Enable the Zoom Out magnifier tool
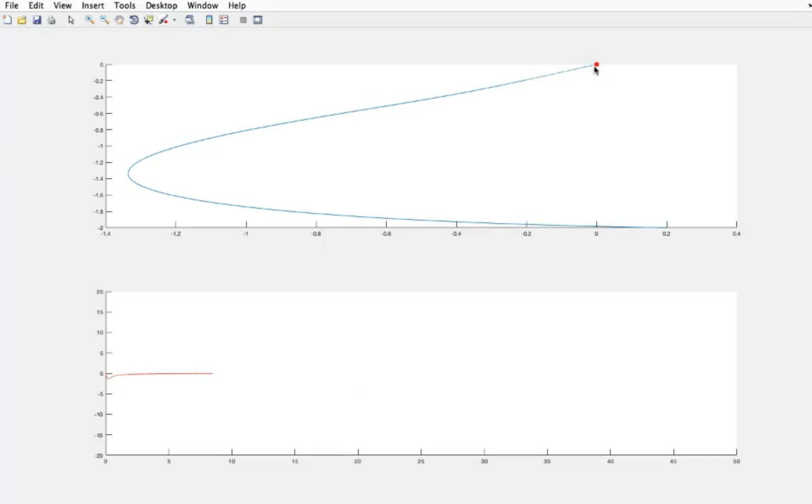812x504 pixels. click(x=104, y=20)
